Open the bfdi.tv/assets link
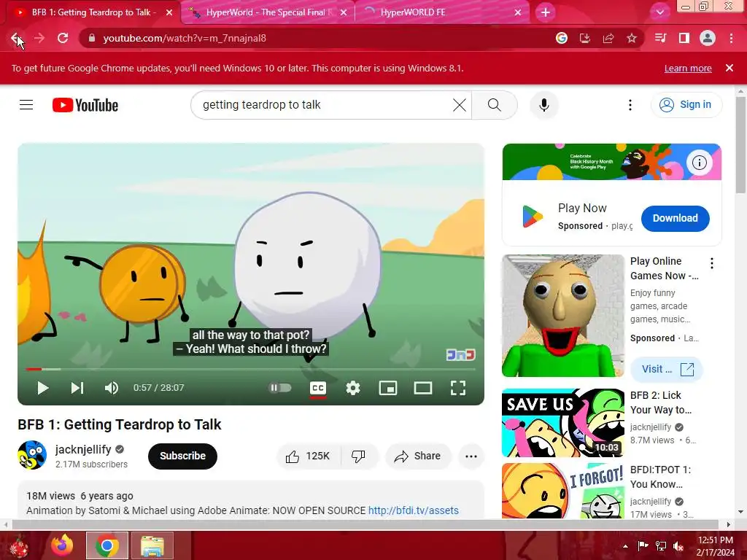Image resolution: width=747 pixels, height=560 pixels. pos(413,510)
